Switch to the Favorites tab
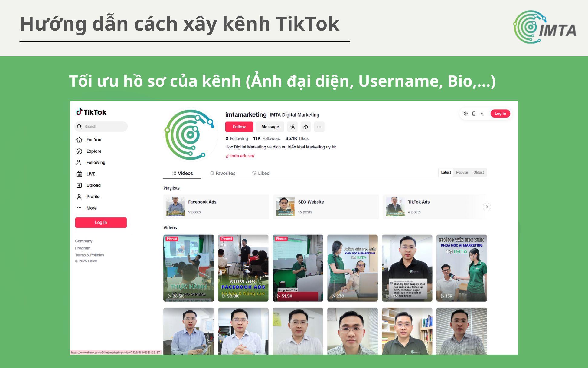Viewport: 588px width, 368px height. (223, 173)
